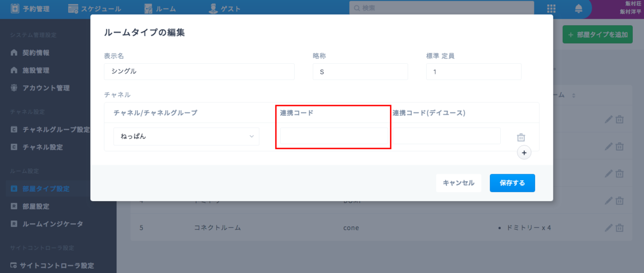Click the 標準定員 input field
Image resolution: width=644 pixels, height=273 pixels.
(473, 72)
